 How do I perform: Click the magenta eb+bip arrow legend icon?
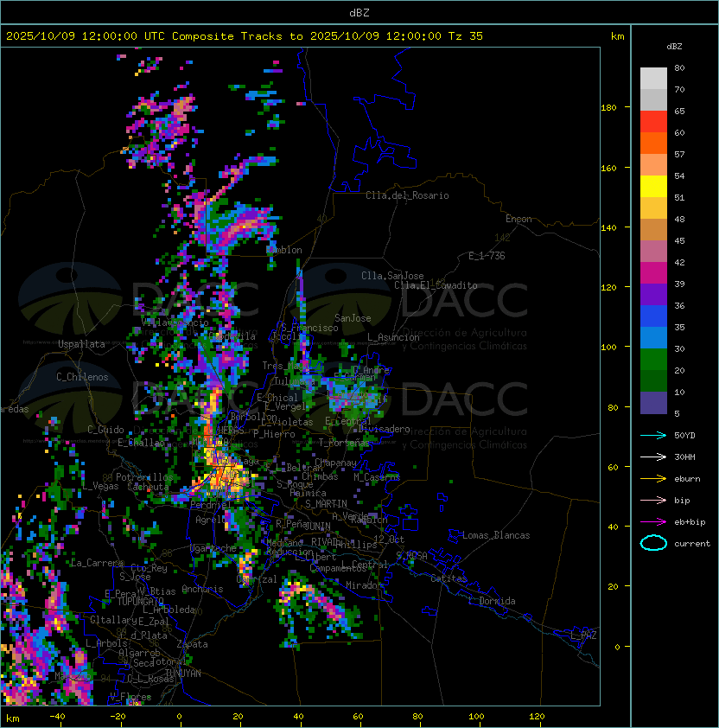pos(653,522)
